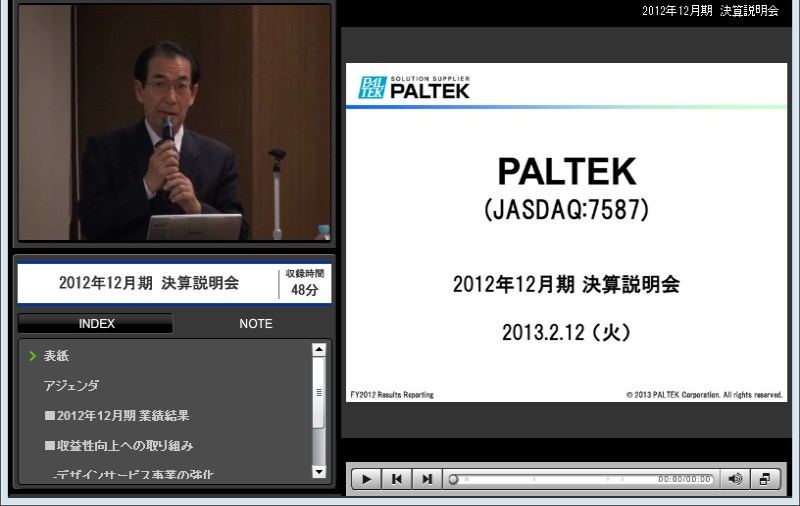Skip to the next slide
Image resolution: width=800 pixels, height=506 pixels.
pyautogui.click(x=427, y=479)
